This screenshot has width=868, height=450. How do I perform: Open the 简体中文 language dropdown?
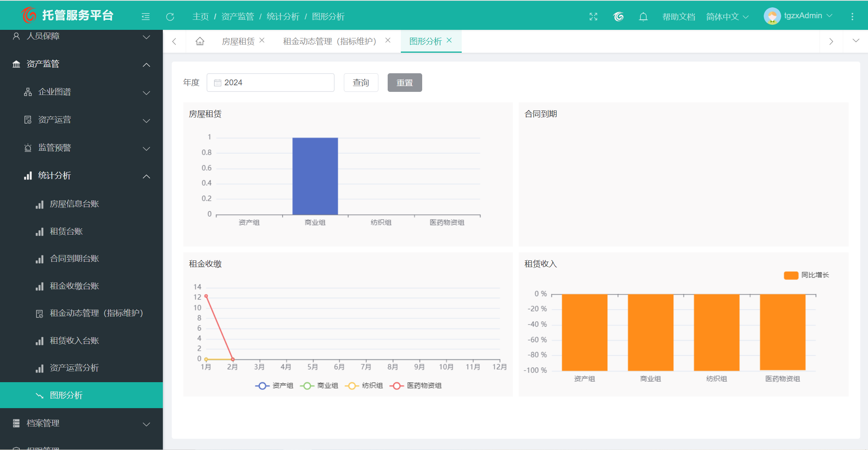[727, 17]
